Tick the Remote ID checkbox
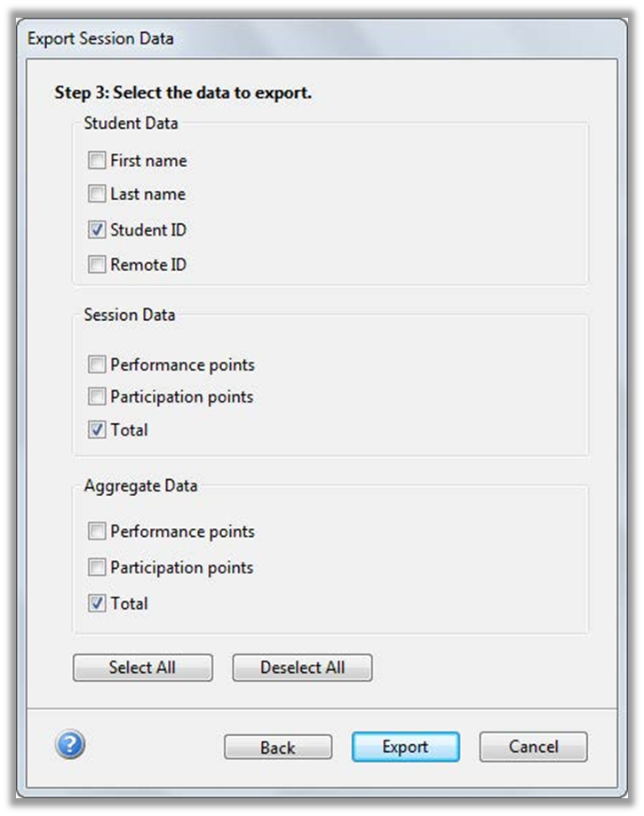Image resolution: width=644 pixels, height=816 pixels. 97,264
